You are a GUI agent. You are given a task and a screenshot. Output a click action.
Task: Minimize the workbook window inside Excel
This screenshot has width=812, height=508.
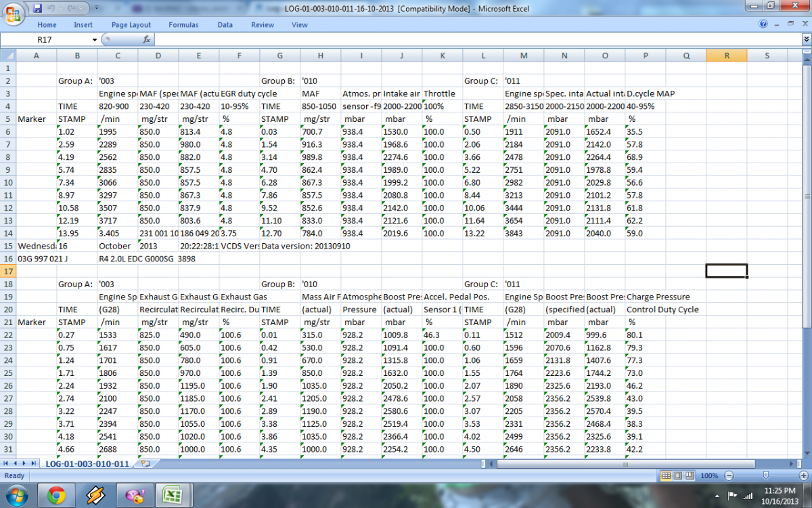pyautogui.click(x=777, y=24)
